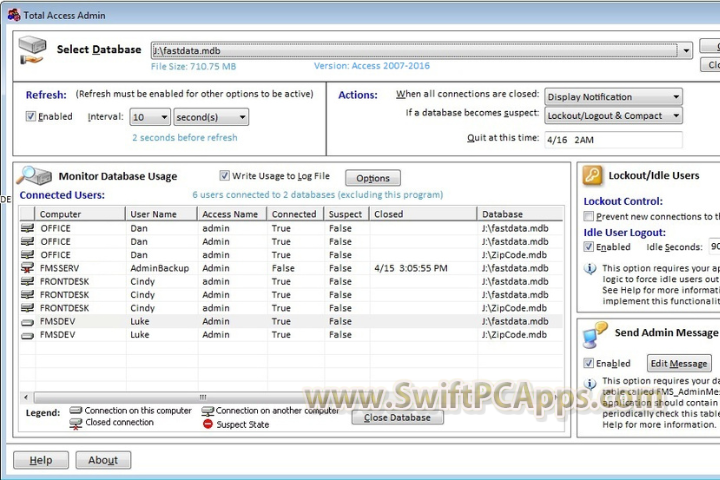Click connection icon of OFFICE Dan ZipCode.mdb row
The image size is (720, 480).
pyautogui.click(x=28, y=254)
